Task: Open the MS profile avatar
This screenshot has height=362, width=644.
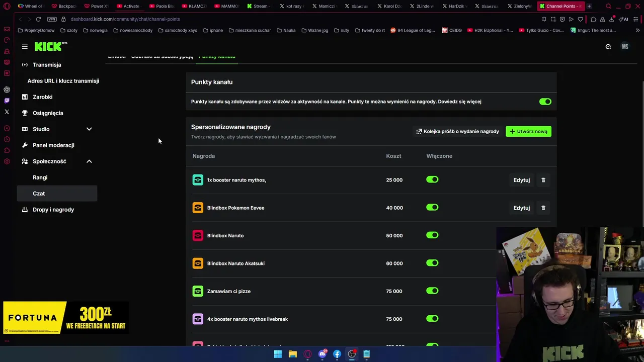Action: point(625,47)
